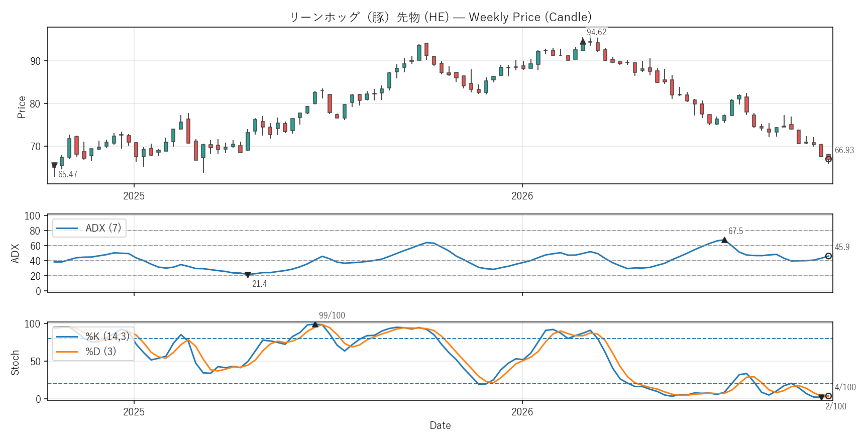Select the 4/100 stochastic value label
The width and height of the screenshot is (868, 441).
point(845,387)
